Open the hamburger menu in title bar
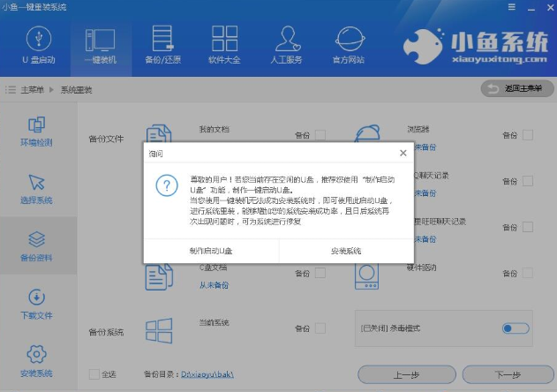The image size is (557, 392). click(x=511, y=7)
